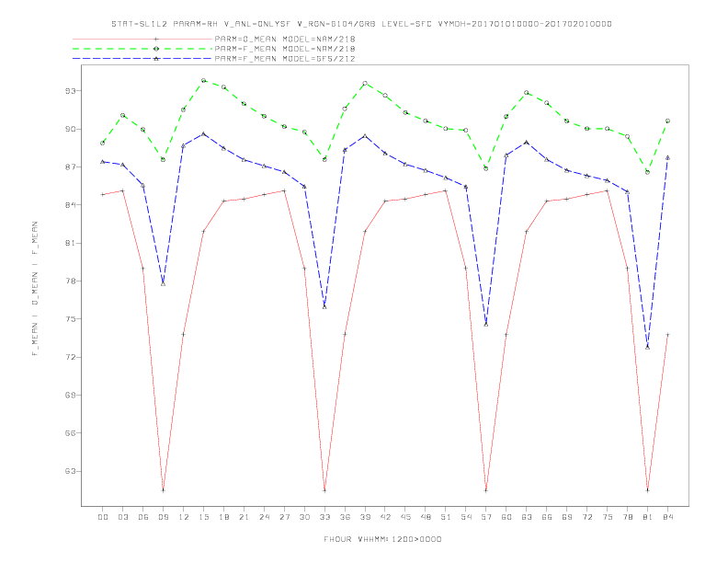The height and width of the screenshot is (563, 728).
Task: Click forecast hour 33 label on horizontal axis
Action: (324, 517)
